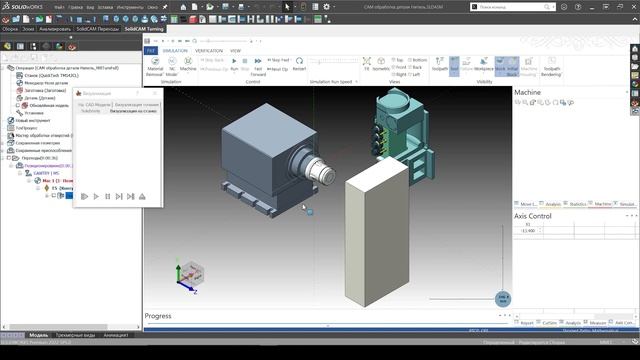Select the Bottom view
Viewport: 640px width, 360px height.
point(418,60)
